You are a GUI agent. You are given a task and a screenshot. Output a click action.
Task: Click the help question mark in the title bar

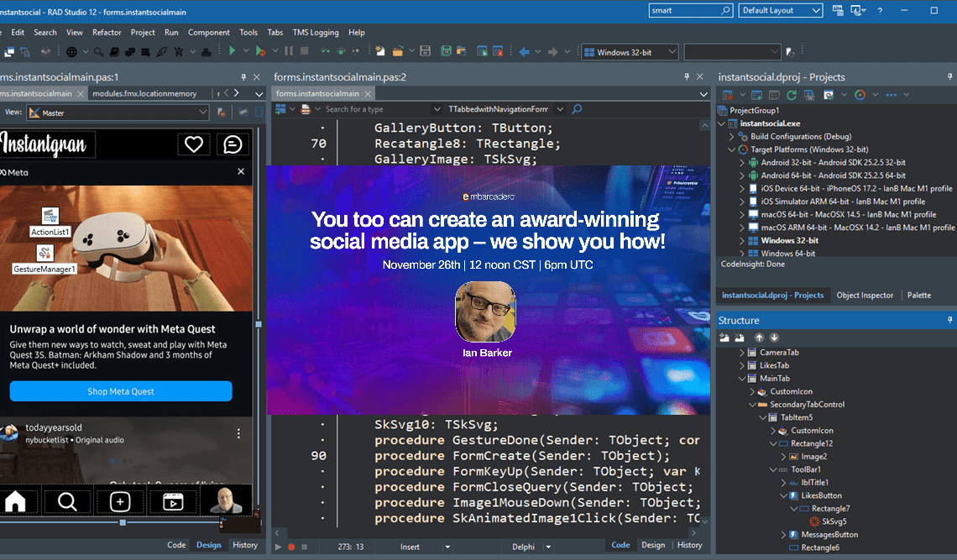coord(880,10)
